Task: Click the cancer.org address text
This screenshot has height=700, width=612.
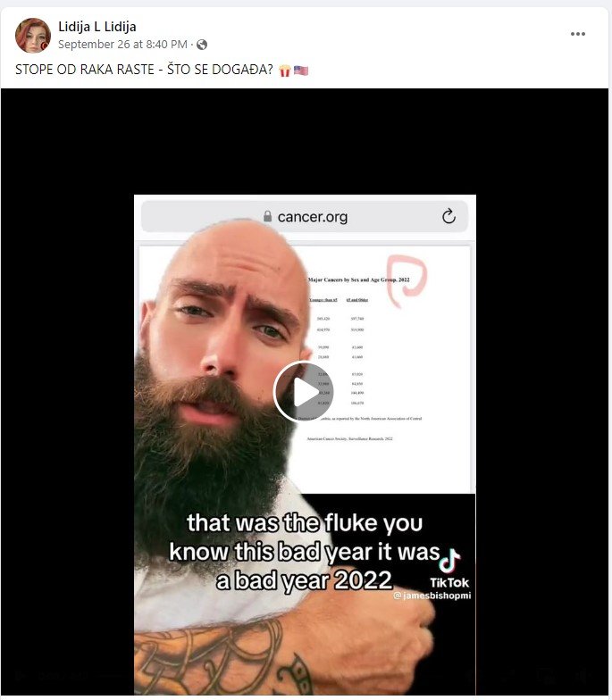Action: pyautogui.click(x=313, y=217)
